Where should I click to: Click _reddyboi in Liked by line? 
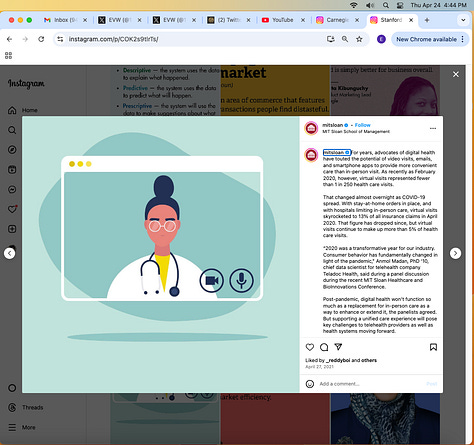tap(338, 360)
